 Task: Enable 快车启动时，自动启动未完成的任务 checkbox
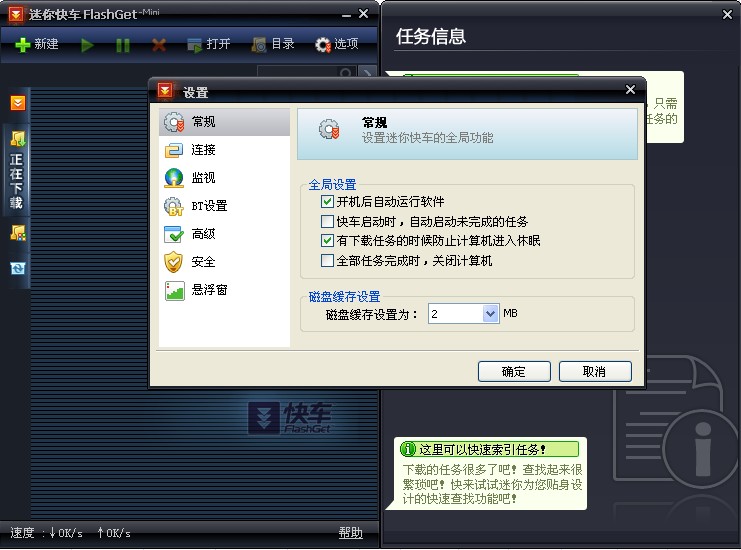click(327, 221)
